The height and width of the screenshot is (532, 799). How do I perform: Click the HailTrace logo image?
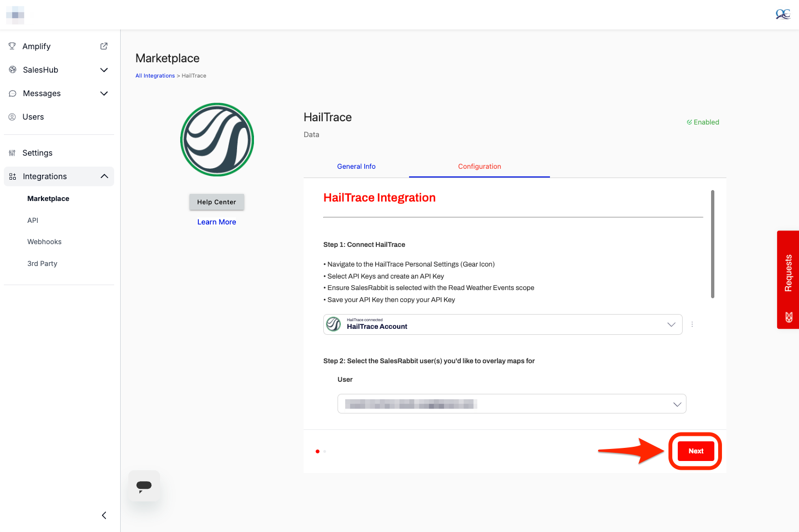(x=217, y=140)
